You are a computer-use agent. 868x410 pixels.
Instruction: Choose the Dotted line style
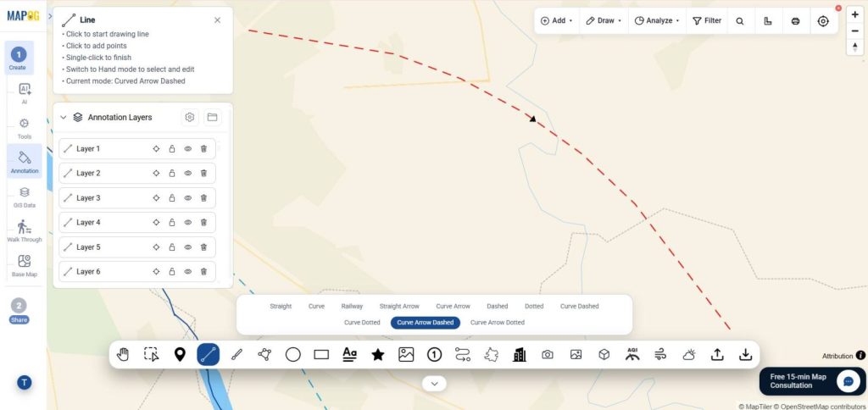coord(534,306)
